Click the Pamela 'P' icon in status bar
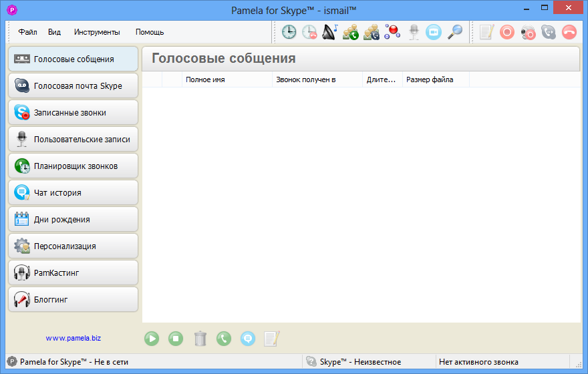 [x=12, y=361]
